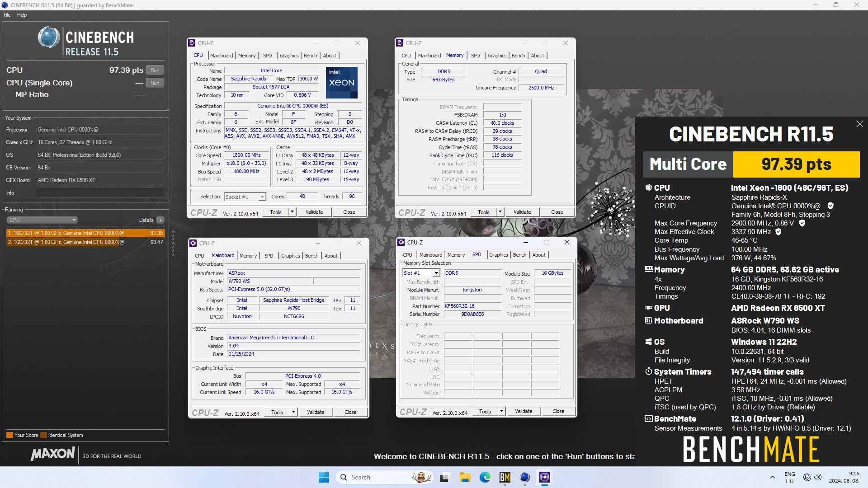Close the BenchMate result overlay panel

tap(859, 124)
